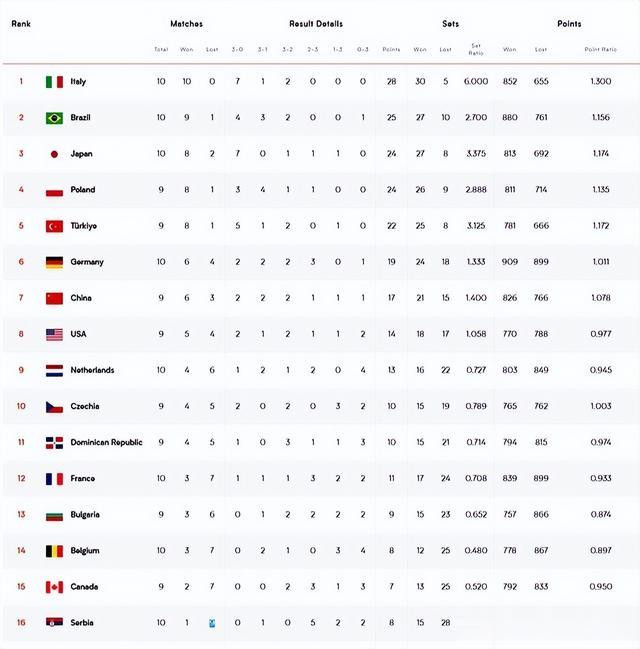Click the Türkiye flag icon

click(x=54, y=226)
